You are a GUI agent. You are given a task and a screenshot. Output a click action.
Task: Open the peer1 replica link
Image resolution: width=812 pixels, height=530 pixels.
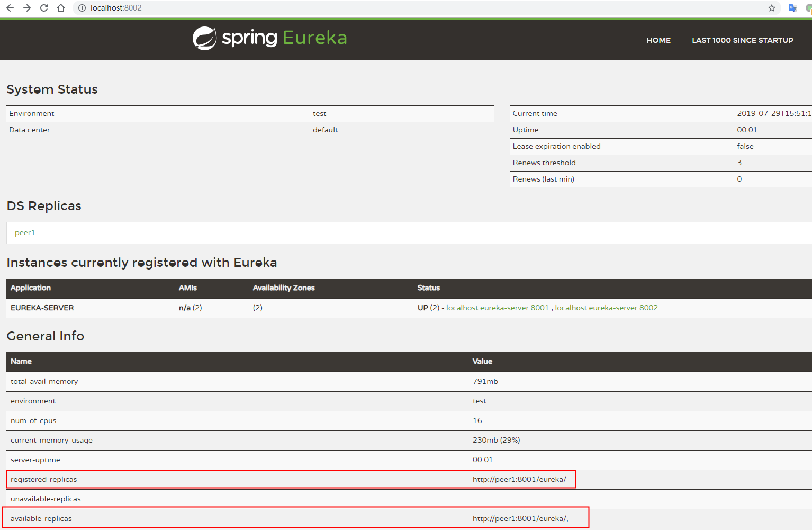(25, 232)
